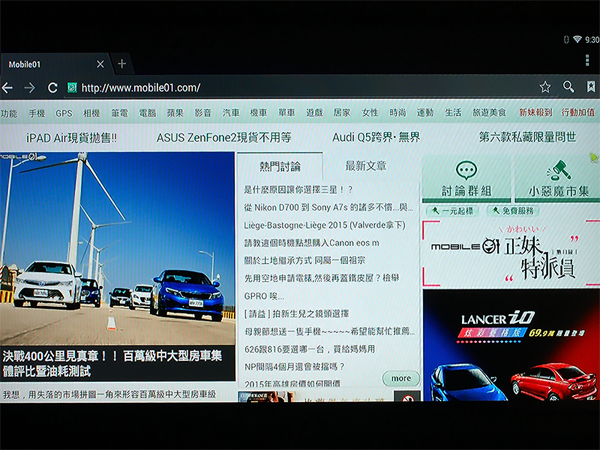Image resolution: width=600 pixels, height=450 pixels.
Task: Open thread about Nikon D700 to Sony A7s
Action: [x=329, y=207]
